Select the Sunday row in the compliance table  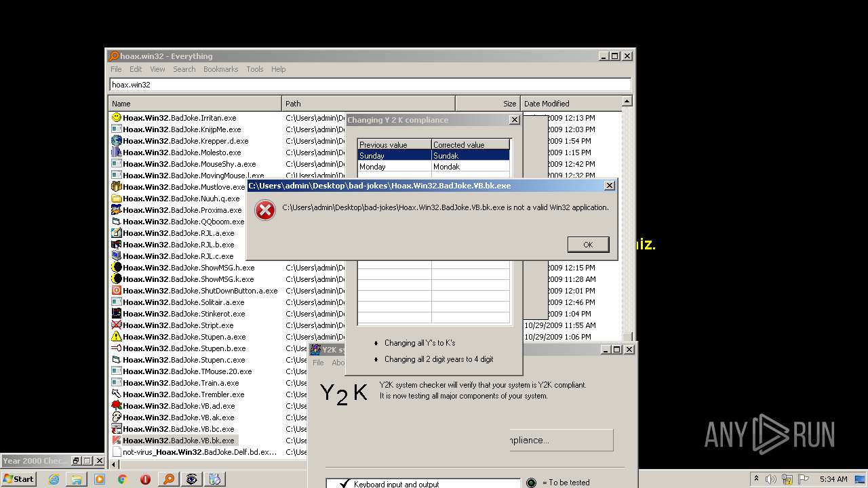coord(433,155)
